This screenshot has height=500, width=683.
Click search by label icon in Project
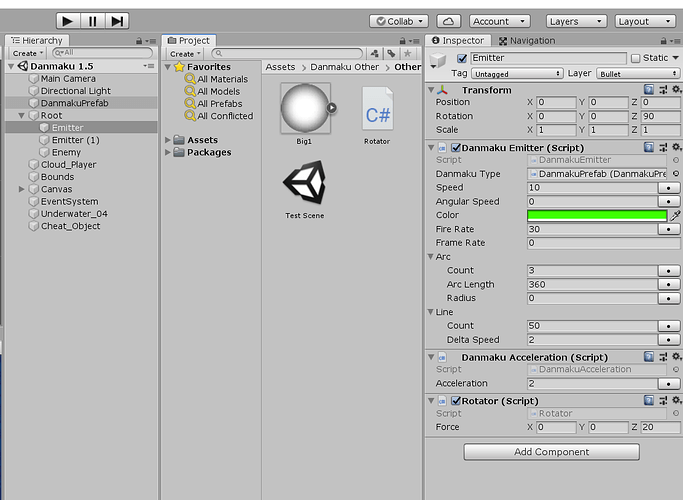(391, 54)
